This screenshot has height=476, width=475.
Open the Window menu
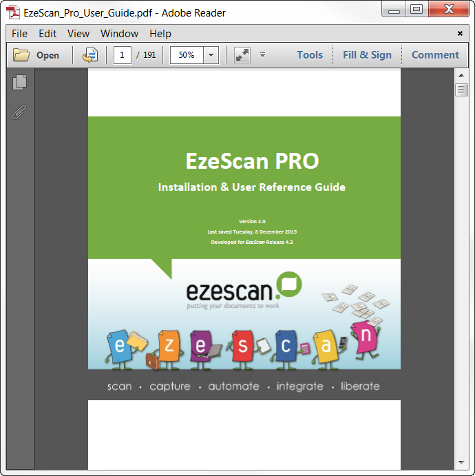pos(119,33)
